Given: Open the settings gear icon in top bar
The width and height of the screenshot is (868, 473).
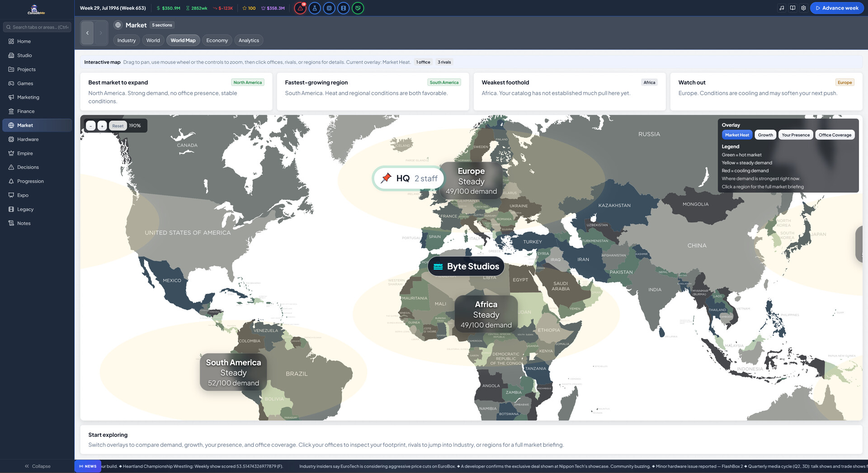Looking at the screenshot, I should tap(803, 8).
